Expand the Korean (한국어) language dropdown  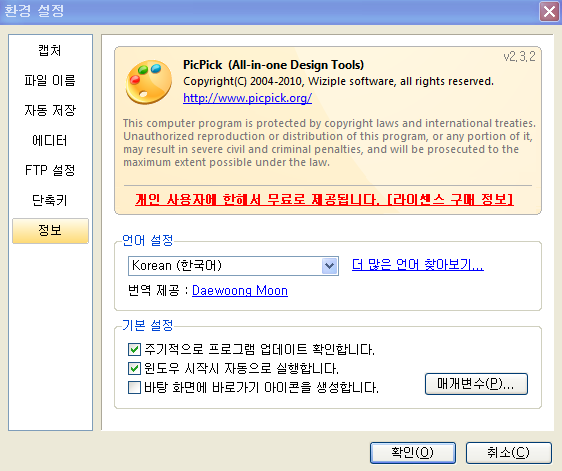point(329,266)
